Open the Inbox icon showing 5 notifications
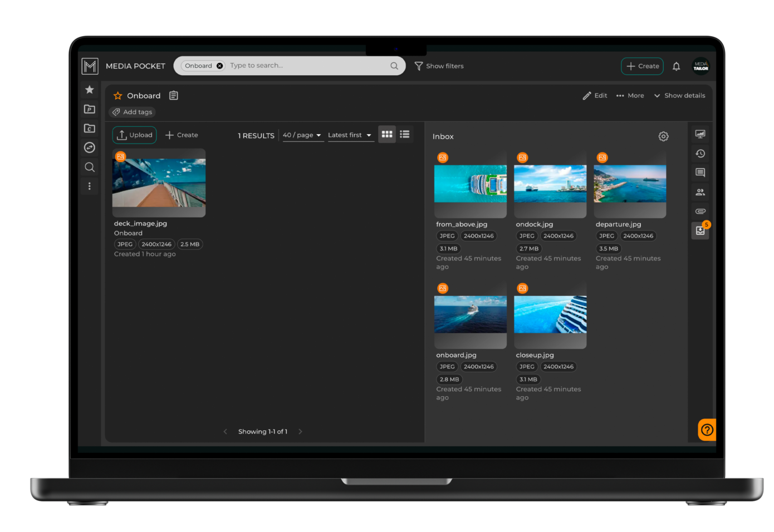This screenshot has height=532, width=774. point(700,230)
